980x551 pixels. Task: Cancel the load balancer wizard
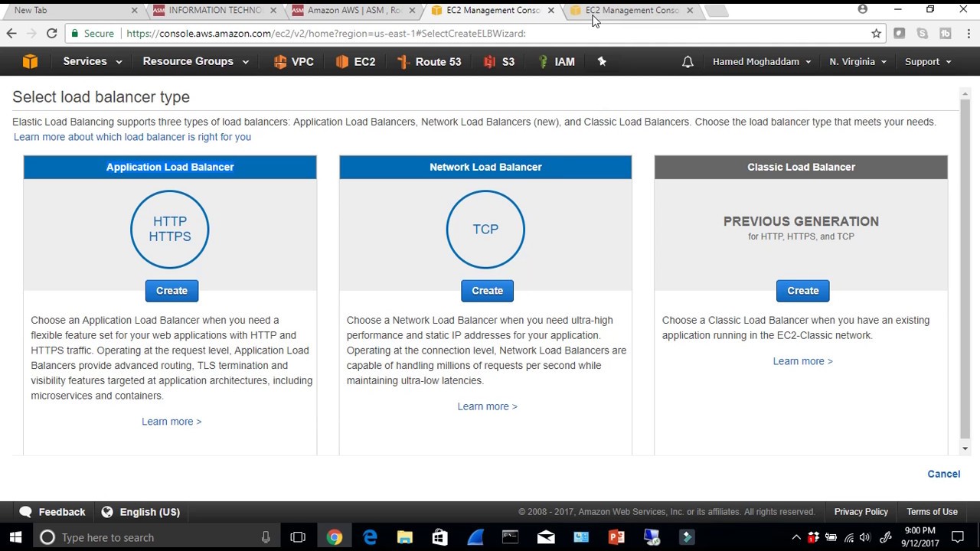[x=943, y=474]
